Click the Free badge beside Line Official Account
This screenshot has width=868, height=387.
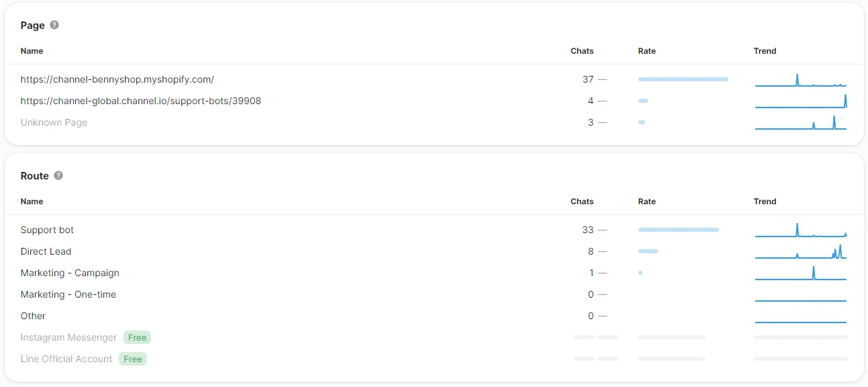133,359
